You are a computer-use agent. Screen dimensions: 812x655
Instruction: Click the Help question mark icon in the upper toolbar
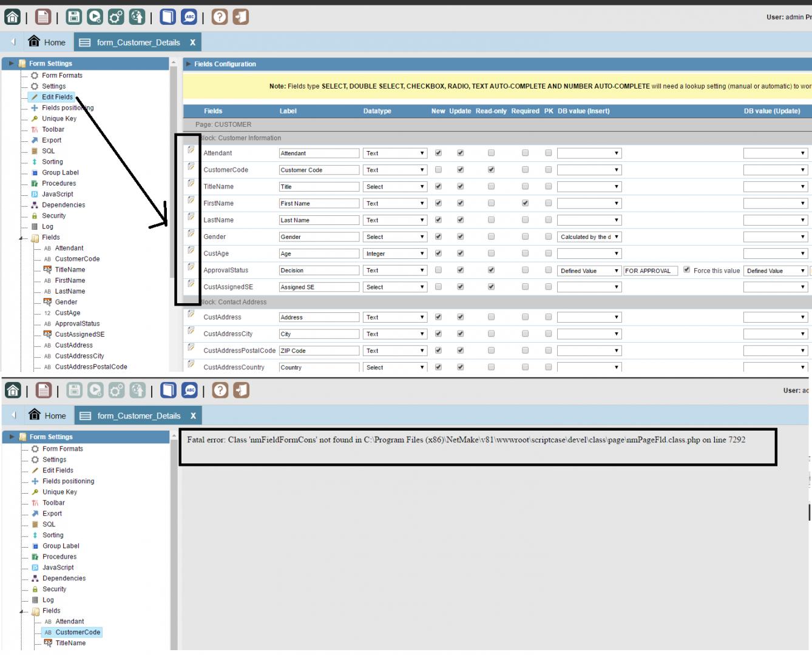click(220, 17)
